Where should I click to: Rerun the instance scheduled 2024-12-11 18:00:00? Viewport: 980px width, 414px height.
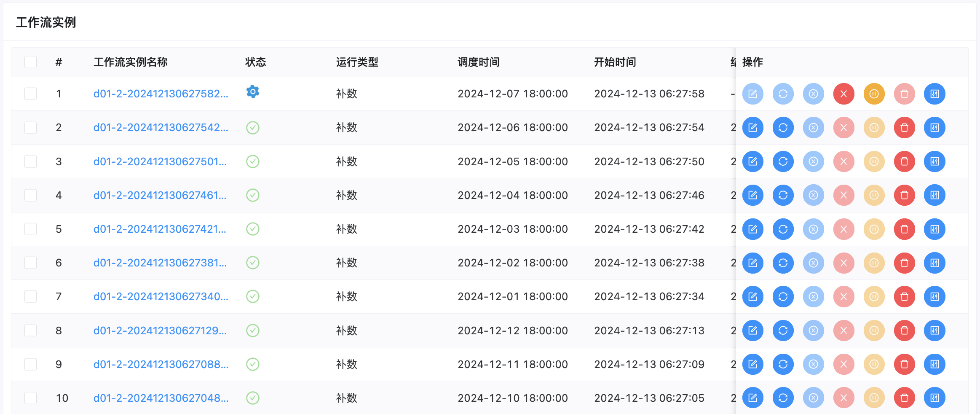783,364
